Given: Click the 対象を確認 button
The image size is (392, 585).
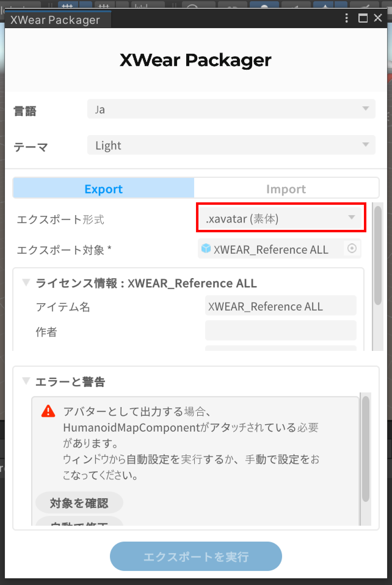Looking at the screenshot, I should click(79, 502).
